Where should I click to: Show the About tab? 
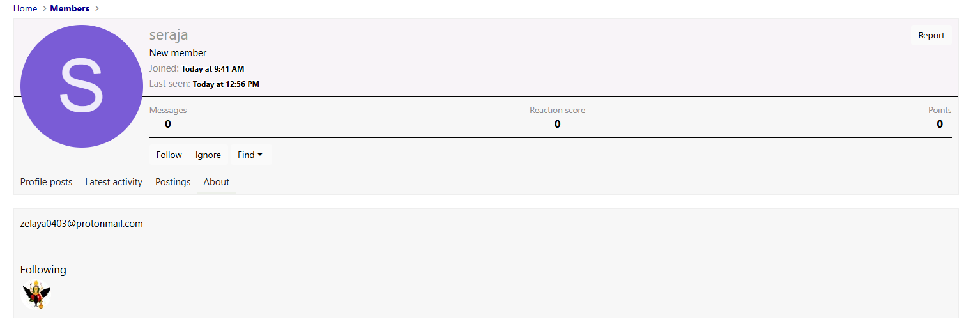click(x=216, y=182)
